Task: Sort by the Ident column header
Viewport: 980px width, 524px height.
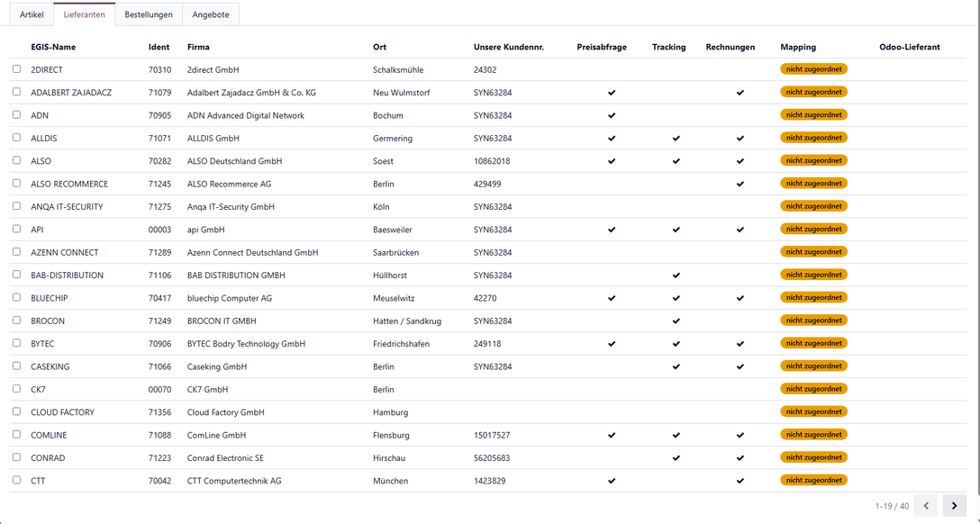Action: [x=159, y=47]
